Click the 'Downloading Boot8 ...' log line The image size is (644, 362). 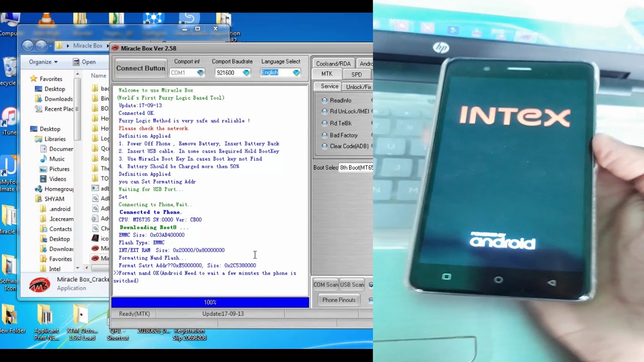click(x=154, y=227)
